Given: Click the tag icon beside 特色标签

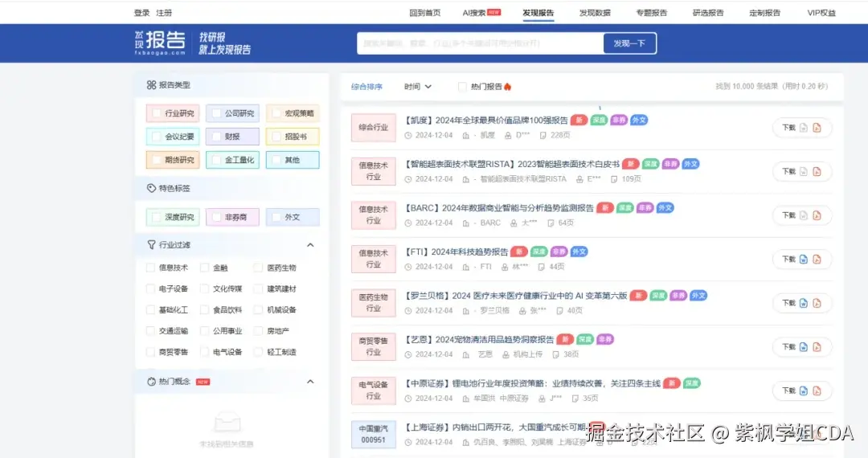Looking at the screenshot, I should point(151,188).
